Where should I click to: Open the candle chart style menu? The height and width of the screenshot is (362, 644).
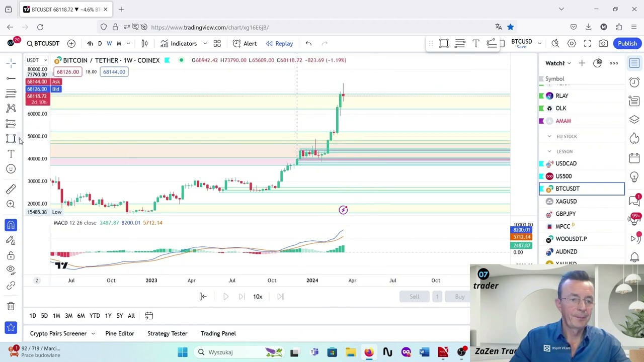144,43
